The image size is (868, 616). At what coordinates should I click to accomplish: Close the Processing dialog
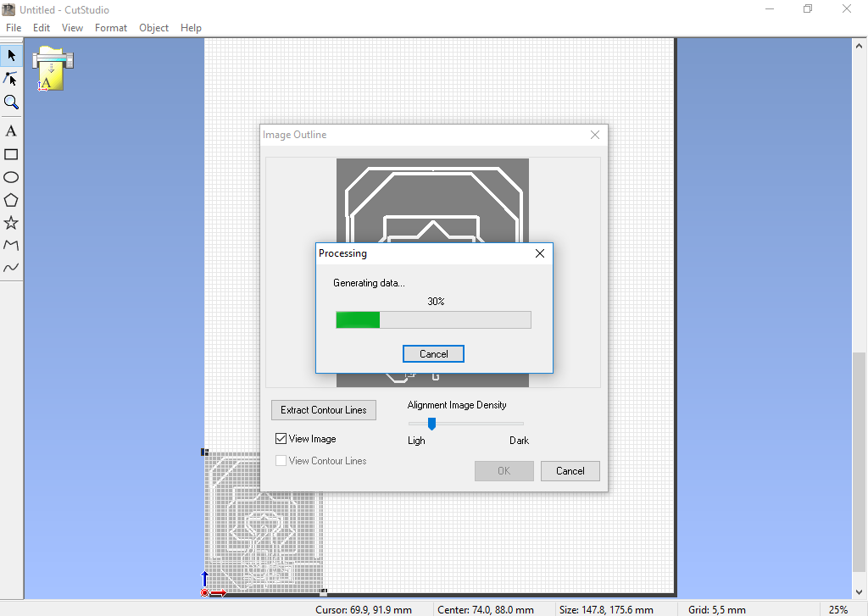[x=540, y=253]
